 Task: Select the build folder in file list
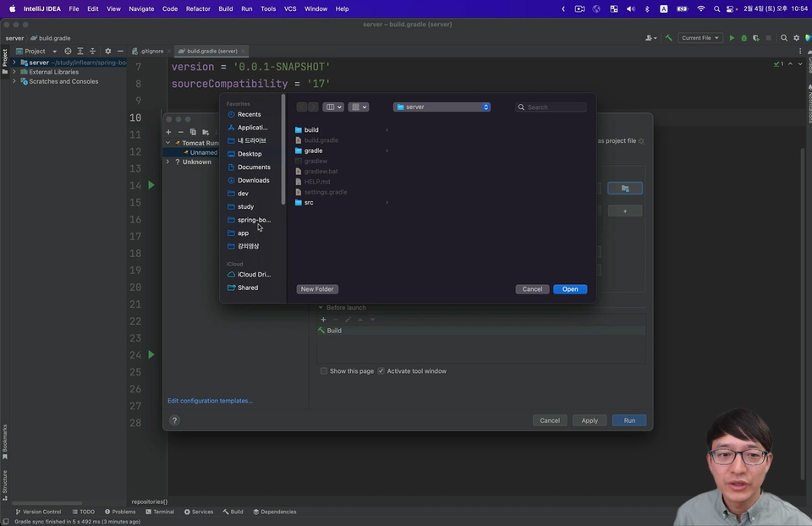point(310,130)
